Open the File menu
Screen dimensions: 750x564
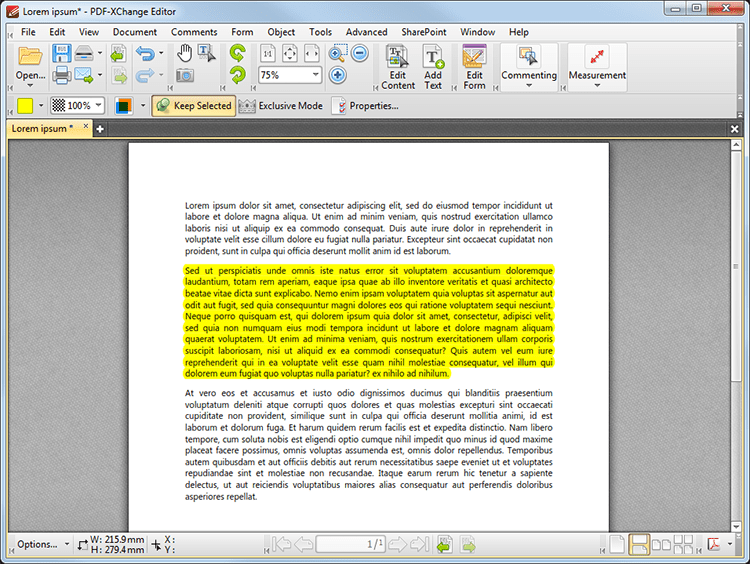pyautogui.click(x=28, y=32)
